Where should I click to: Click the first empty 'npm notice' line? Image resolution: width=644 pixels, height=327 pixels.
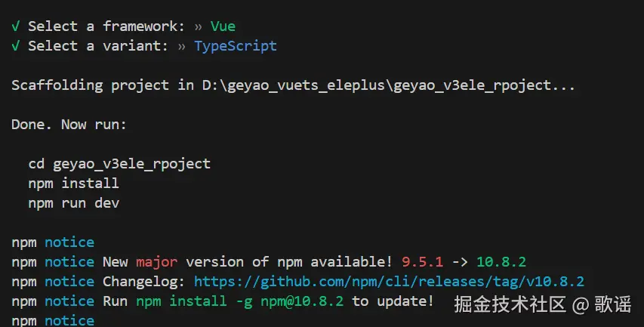point(53,242)
